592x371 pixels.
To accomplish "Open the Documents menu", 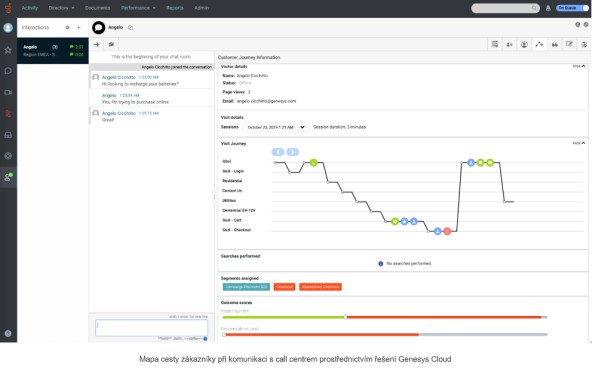I will 97,8.
